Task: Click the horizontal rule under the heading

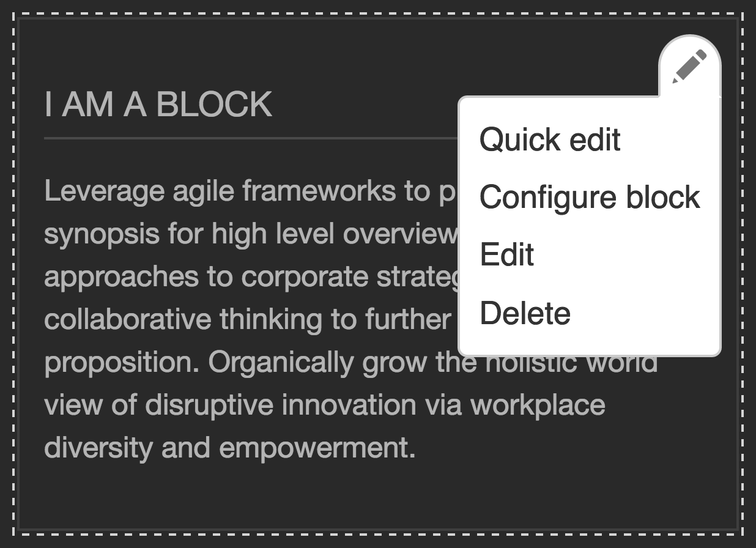Action: tap(251, 138)
